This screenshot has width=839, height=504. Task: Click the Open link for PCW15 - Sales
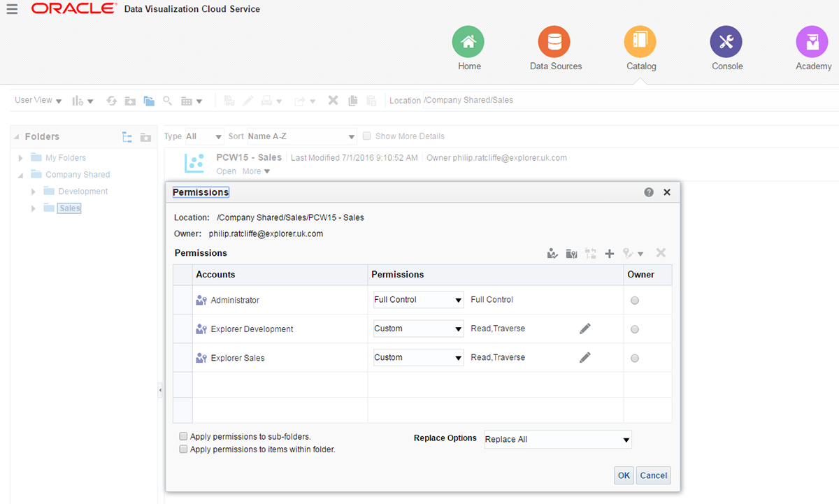(227, 171)
